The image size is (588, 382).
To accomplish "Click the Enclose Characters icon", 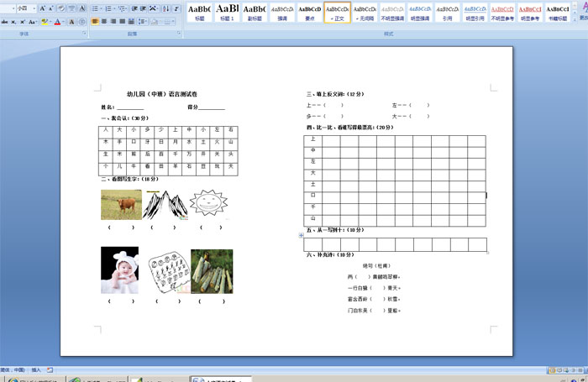I will (x=82, y=22).
